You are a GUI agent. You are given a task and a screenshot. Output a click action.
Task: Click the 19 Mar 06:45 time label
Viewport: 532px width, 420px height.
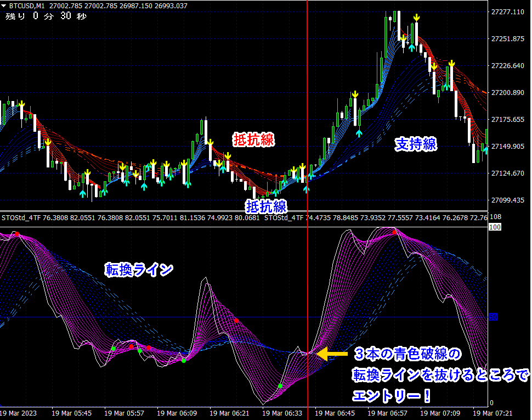[x=335, y=413]
